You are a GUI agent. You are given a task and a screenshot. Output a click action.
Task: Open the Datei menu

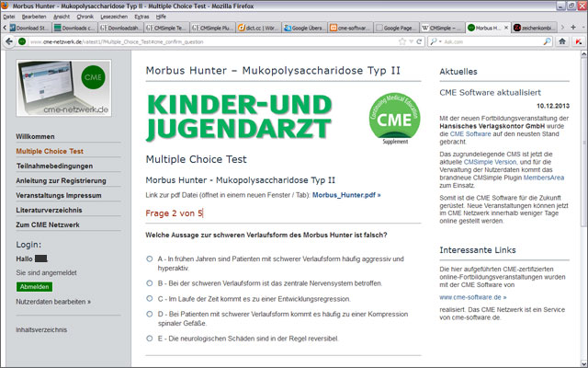coord(9,17)
